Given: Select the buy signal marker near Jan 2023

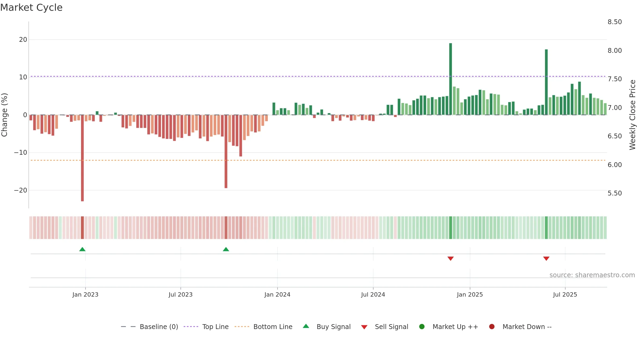Looking at the screenshot, I should (x=82, y=249).
